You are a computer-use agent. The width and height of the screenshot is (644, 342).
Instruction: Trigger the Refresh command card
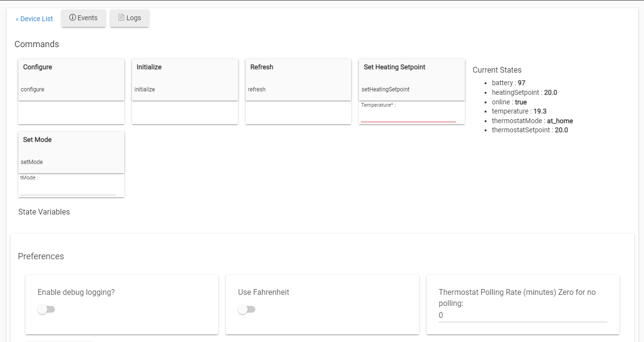[x=298, y=79]
